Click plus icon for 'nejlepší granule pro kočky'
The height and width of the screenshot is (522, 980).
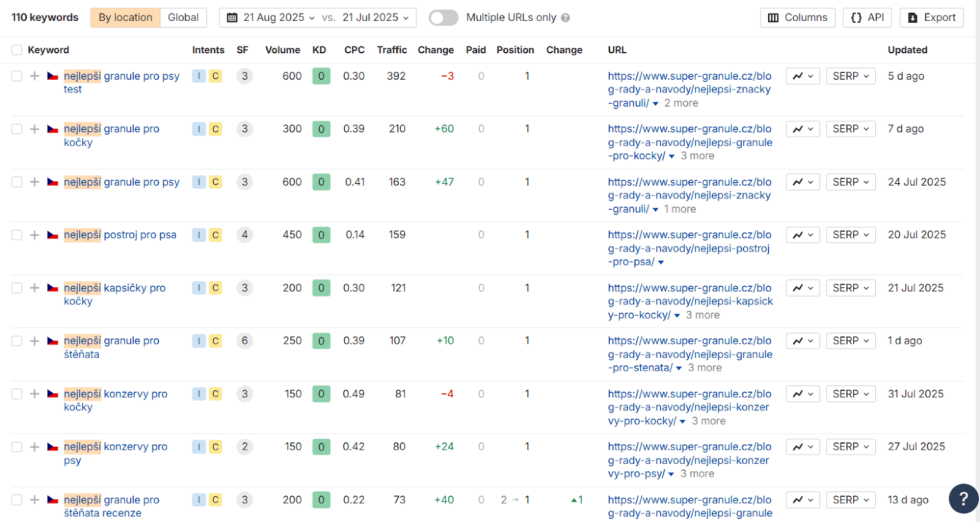coord(35,129)
